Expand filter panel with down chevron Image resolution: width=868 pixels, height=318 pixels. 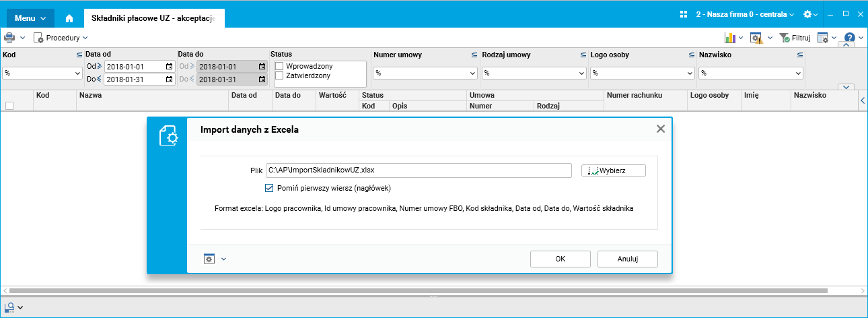(846, 87)
